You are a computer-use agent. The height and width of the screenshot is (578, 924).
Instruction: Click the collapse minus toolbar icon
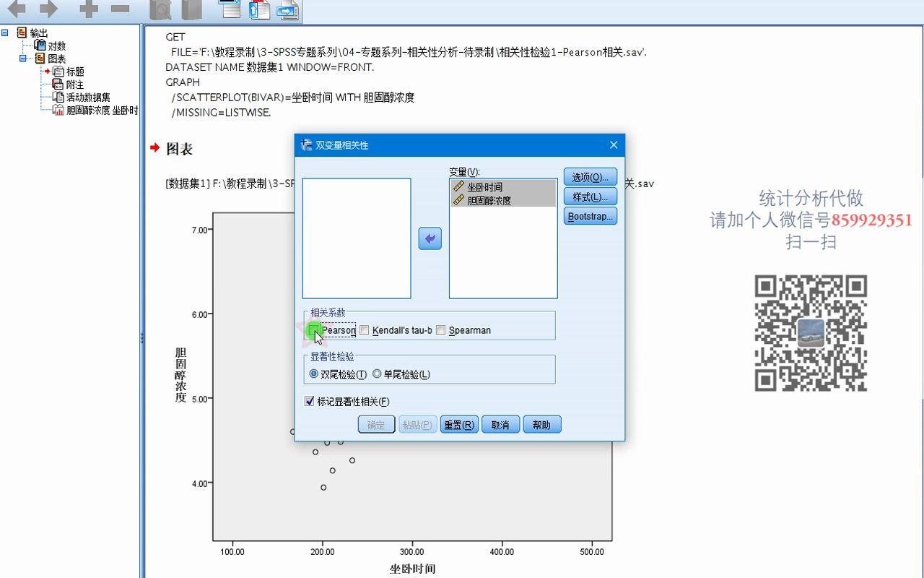[120, 9]
